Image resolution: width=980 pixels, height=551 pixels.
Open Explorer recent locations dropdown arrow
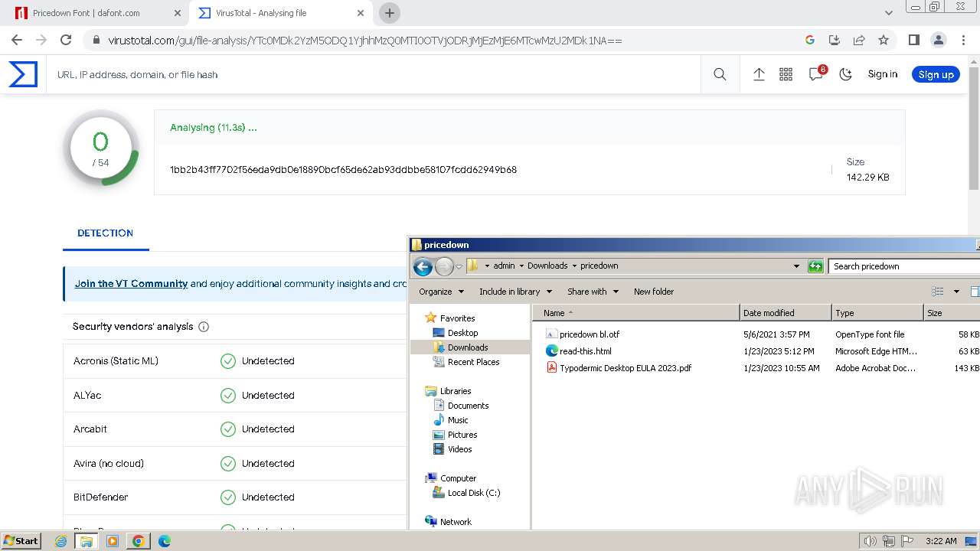[459, 267]
